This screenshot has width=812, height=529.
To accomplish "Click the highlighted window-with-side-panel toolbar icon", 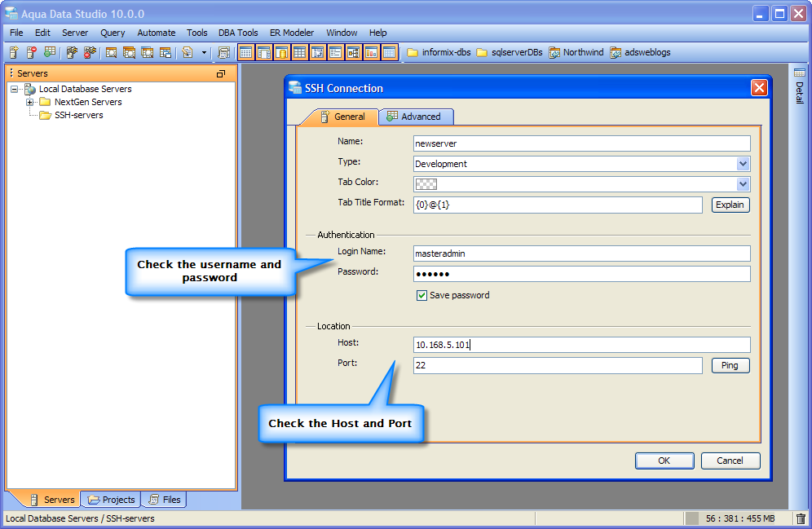I will pos(264,52).
